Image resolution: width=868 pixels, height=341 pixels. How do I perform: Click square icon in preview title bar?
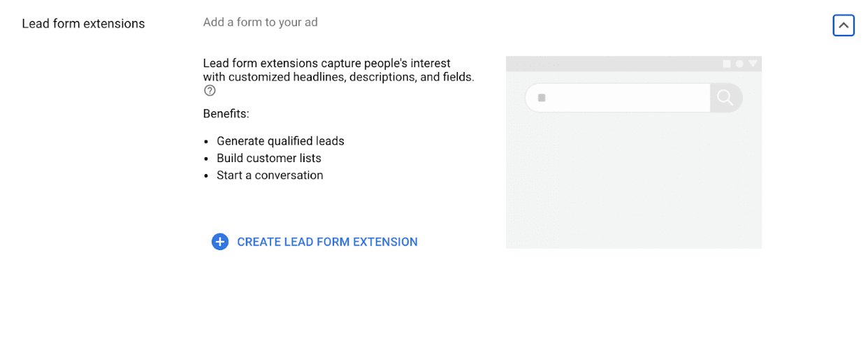click(x=727, y=64)
